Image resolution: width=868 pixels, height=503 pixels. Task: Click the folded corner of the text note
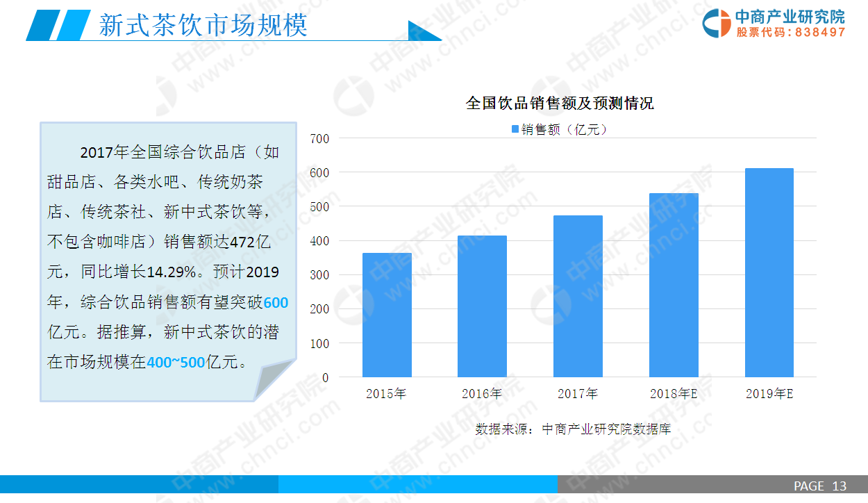(273, 379)
